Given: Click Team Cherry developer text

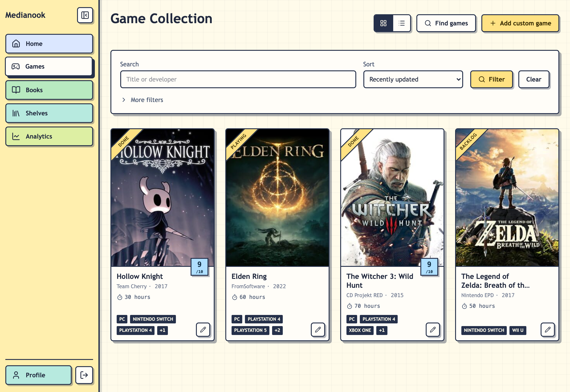Looking at the screenshot, I should (x=132, y=286).
